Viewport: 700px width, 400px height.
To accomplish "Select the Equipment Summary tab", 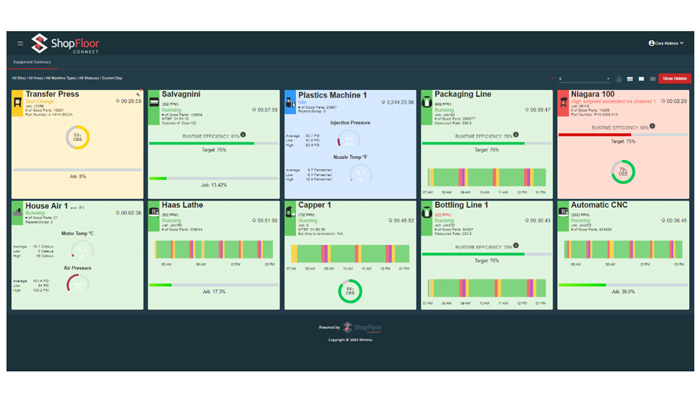I will click(x=32, y=62).
